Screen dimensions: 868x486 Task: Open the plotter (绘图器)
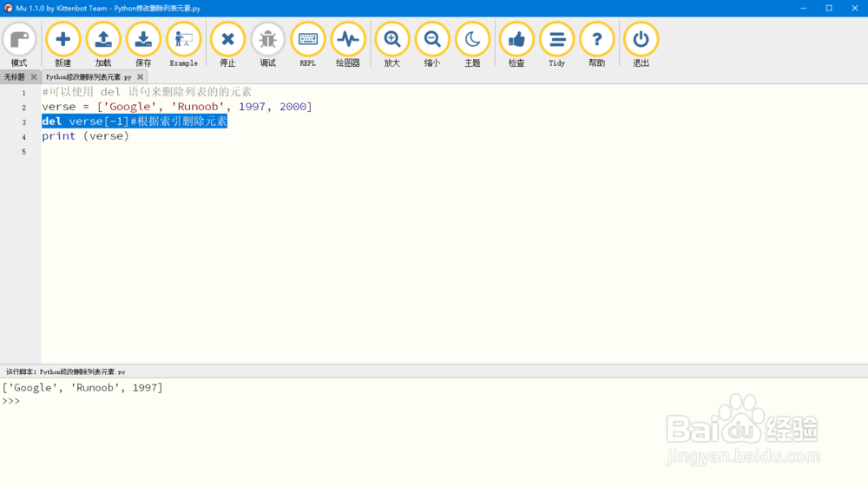(x=348, y=45)
